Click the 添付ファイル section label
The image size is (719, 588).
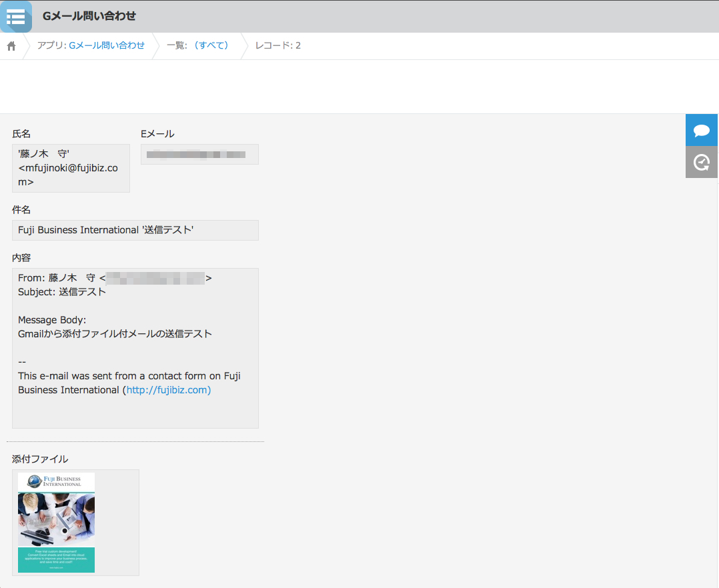(x=40, y=459)
